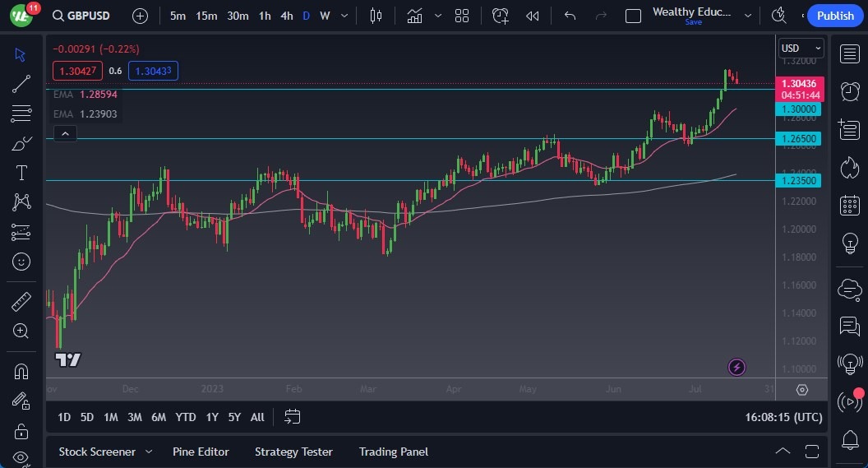This screenshot has width=868, height=468.
Task: Select the brush drawing tool
Action: tap(21, 144)
